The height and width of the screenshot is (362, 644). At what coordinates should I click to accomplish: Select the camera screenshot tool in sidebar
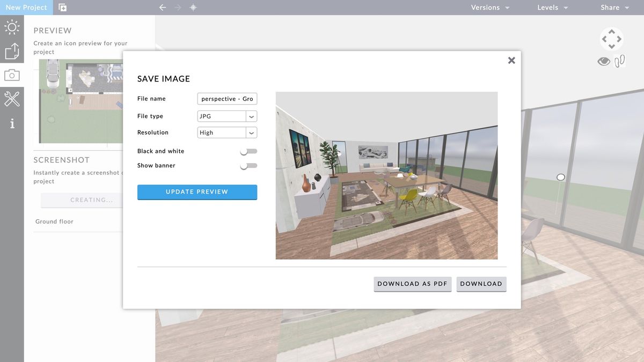coord(12,75)
